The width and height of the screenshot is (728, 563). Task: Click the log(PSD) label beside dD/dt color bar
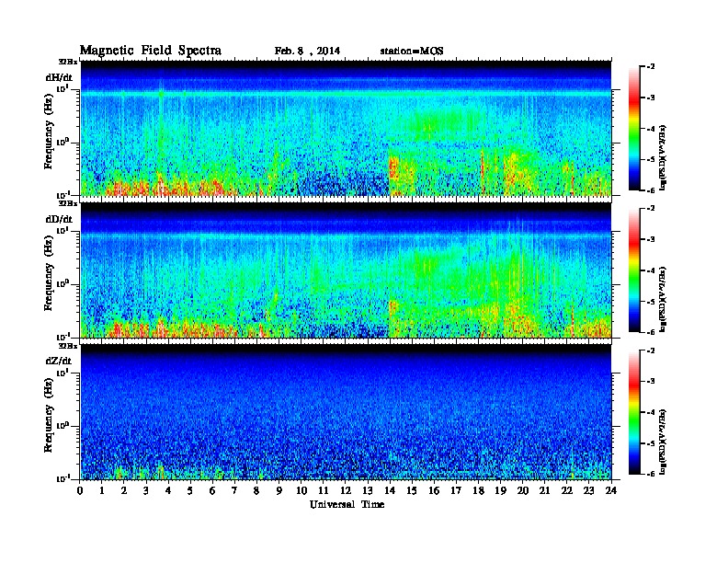coord(663,299)
